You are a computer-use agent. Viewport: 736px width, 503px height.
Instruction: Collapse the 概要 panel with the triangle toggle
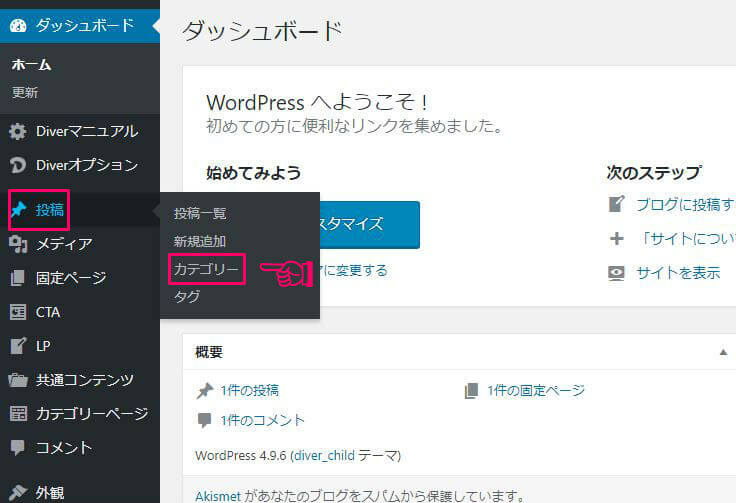723,352
